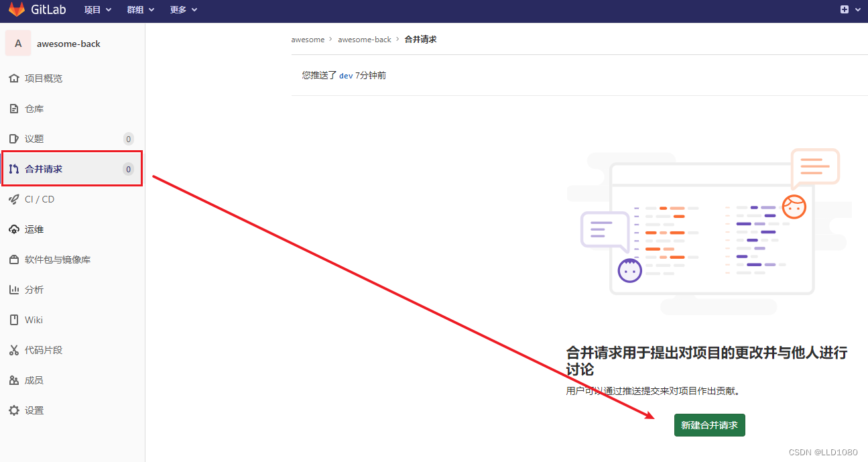Click the file icon beside 仓库
The height and width of the screenshot is (462, 868).
[x=14, y=109]
